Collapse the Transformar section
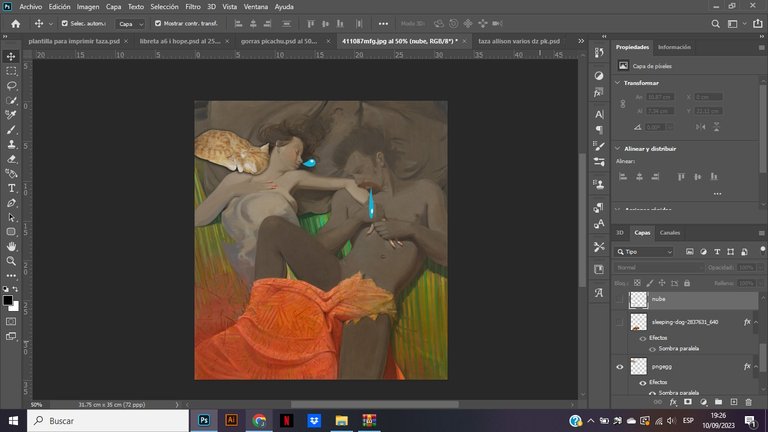768x432 pixels. tap(618, 83)
